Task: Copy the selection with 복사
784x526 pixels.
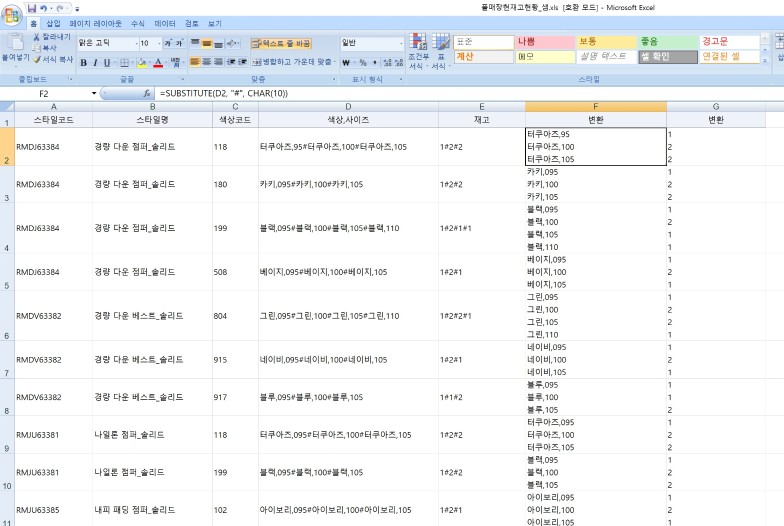Action: pos(44,48)
